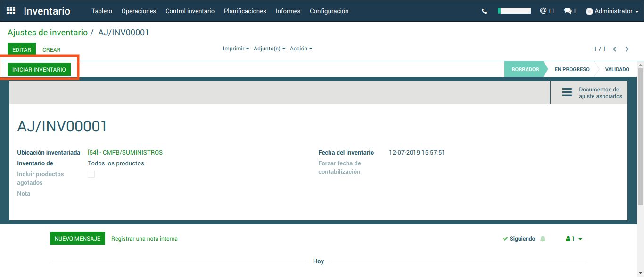Go to the previous record arrow
The image size is (644, 277).
point(615,49)
